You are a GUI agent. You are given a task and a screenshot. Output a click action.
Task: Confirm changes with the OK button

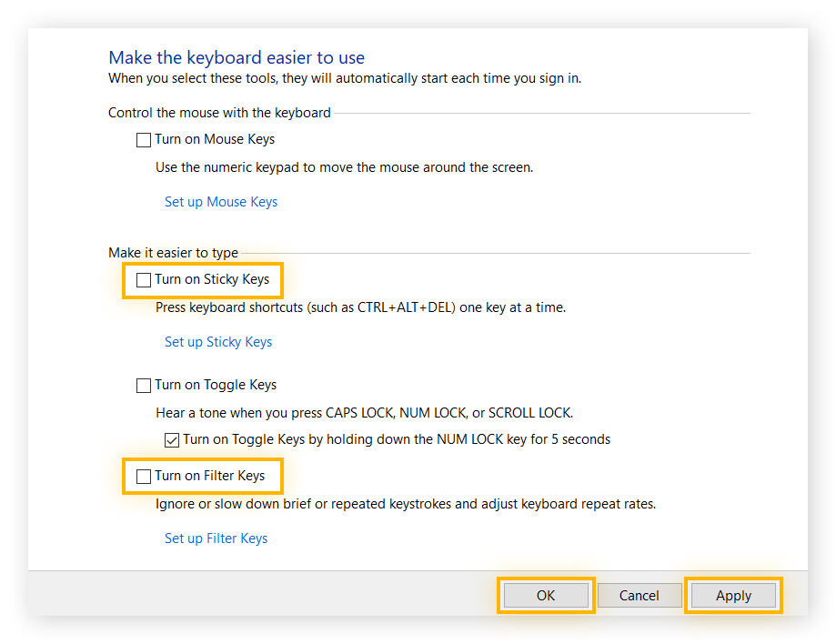[x=545, y=595]
